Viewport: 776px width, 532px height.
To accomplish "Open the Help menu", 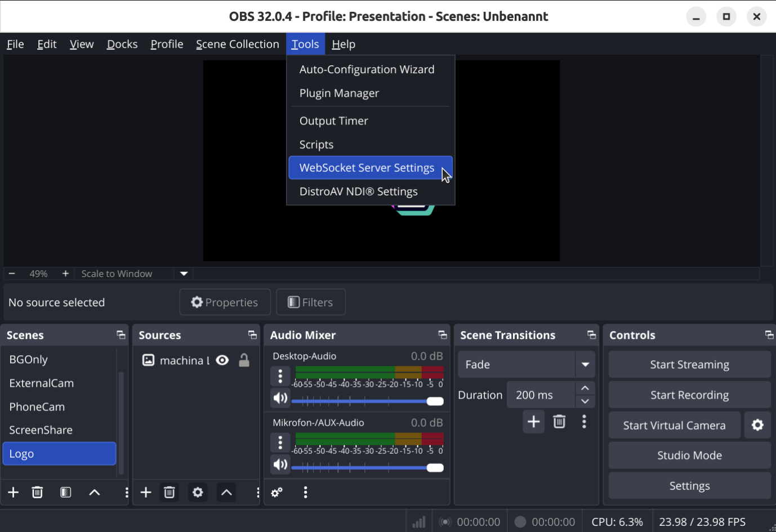I will pyautogui.click(x=344, y=44).
